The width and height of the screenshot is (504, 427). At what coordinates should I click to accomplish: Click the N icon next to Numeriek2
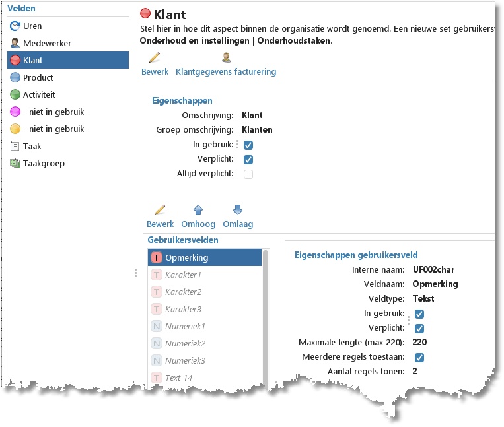point(157,344)
